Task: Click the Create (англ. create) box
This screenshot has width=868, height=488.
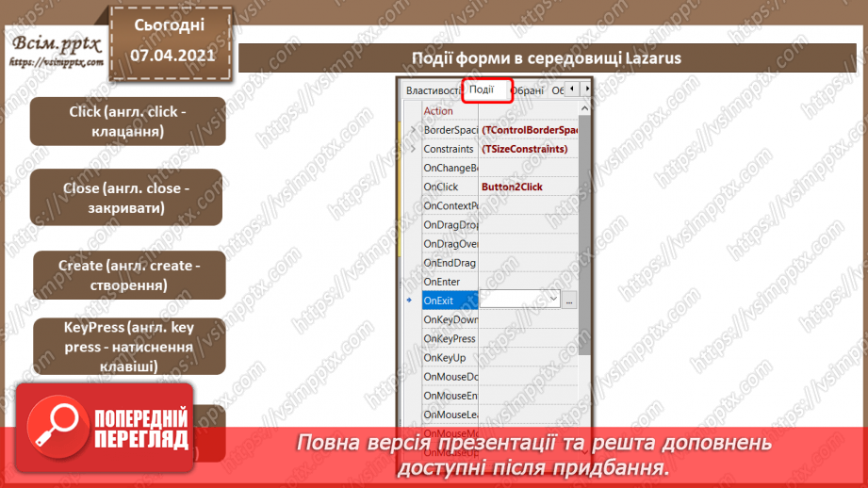Action: tap(129, 275)
